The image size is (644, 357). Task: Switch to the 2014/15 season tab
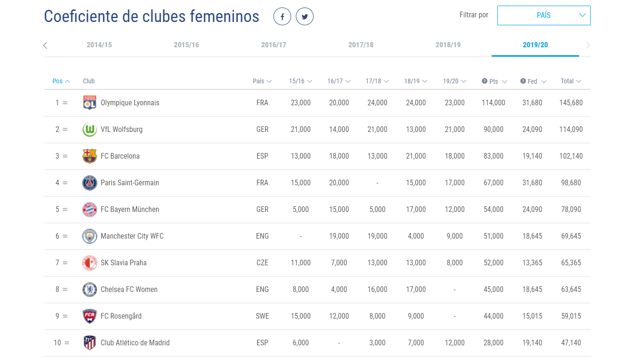click(99, 45)
